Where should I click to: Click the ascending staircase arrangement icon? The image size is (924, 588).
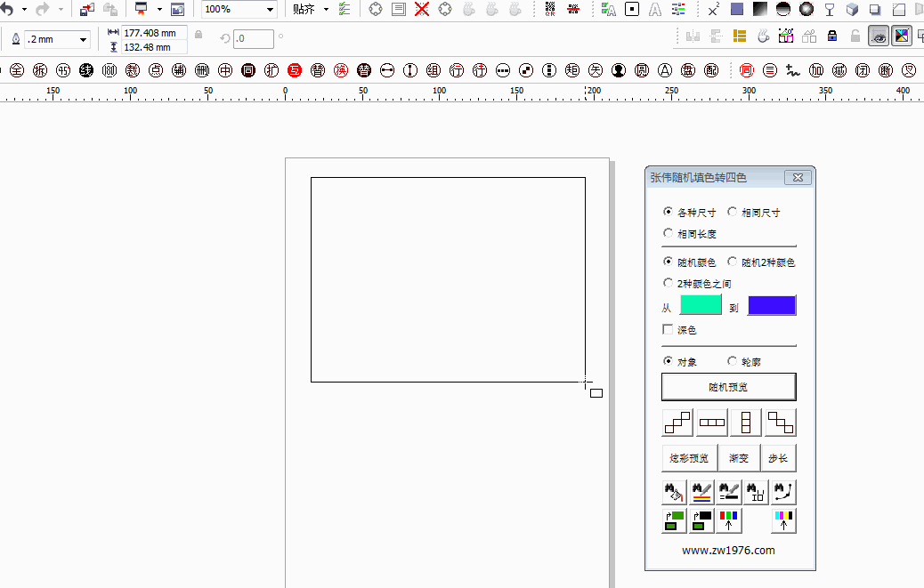coord(678,423)
